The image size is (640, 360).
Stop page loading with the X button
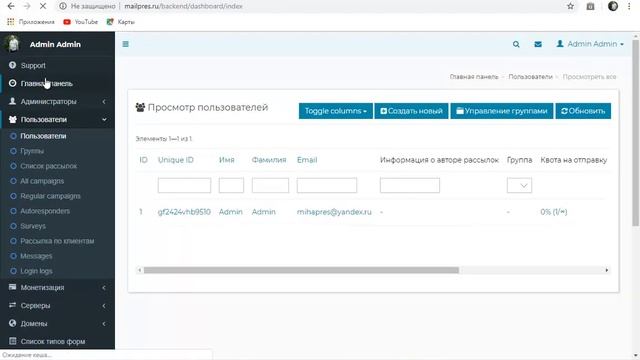pyautogui.click(x=42, y=6)
